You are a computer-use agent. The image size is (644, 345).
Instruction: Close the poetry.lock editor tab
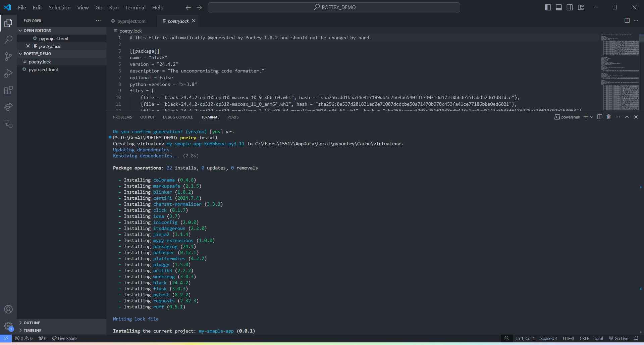tap(194, 21)
